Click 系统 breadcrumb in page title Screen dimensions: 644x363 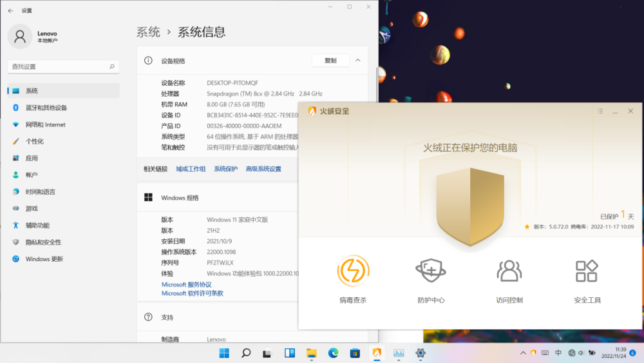point(148,32)
